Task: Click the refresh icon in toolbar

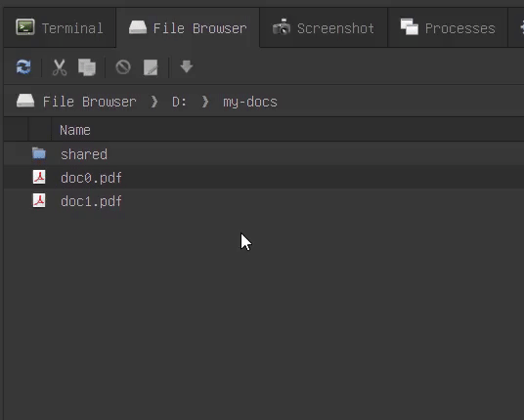Action: click(x=23, y=66)
